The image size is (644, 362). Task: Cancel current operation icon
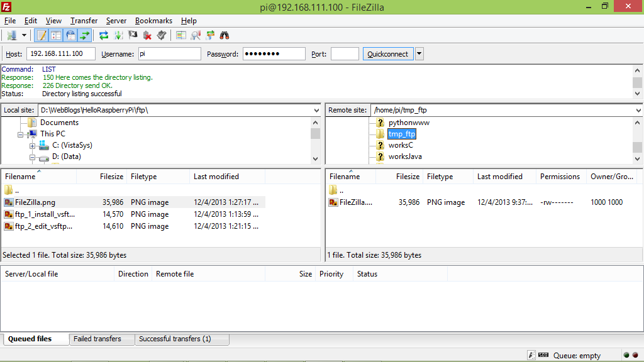click(x=133, y=35)
